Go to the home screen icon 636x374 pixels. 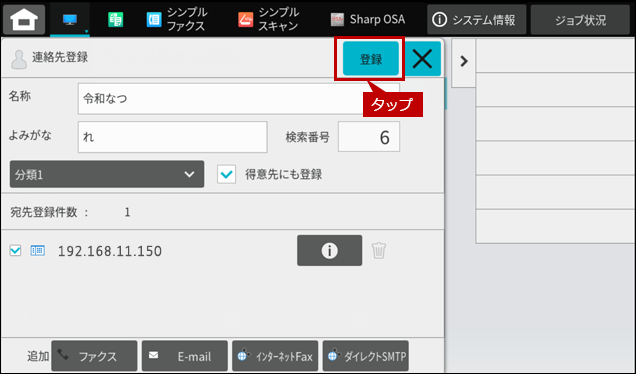(x=24, y=19)
